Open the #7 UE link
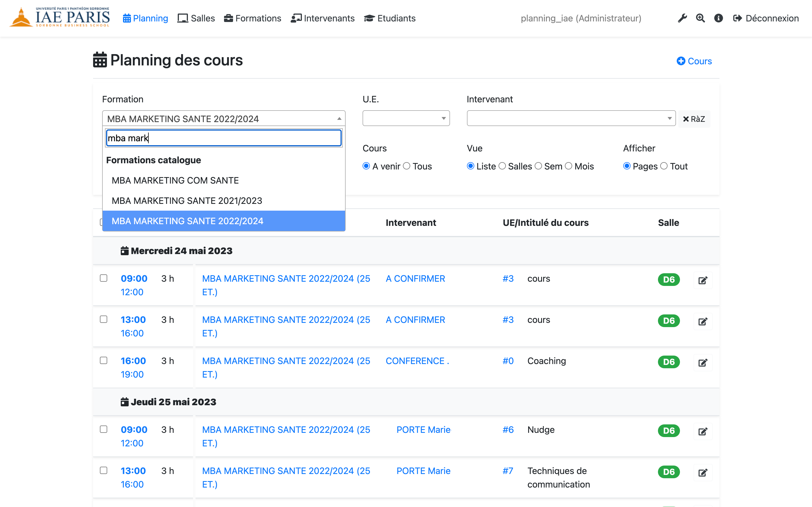This screenshot has height=507, width=812. [508, 471]
